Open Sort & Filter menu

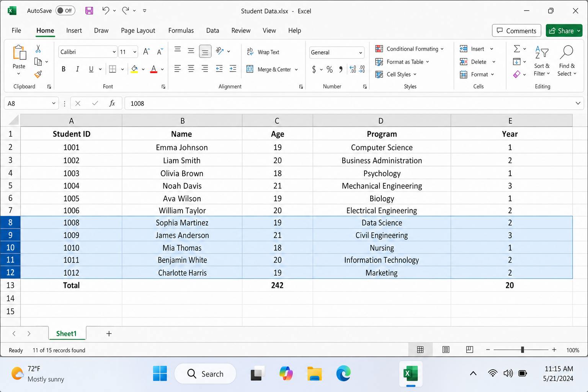coord(542,61)
